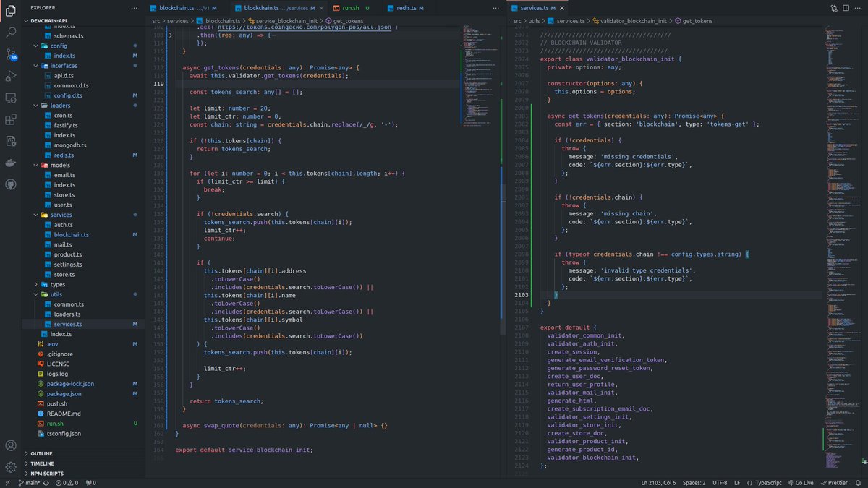Open Explorer panel more actions ellipsis
868x488 pixels.
pos(135,7)
